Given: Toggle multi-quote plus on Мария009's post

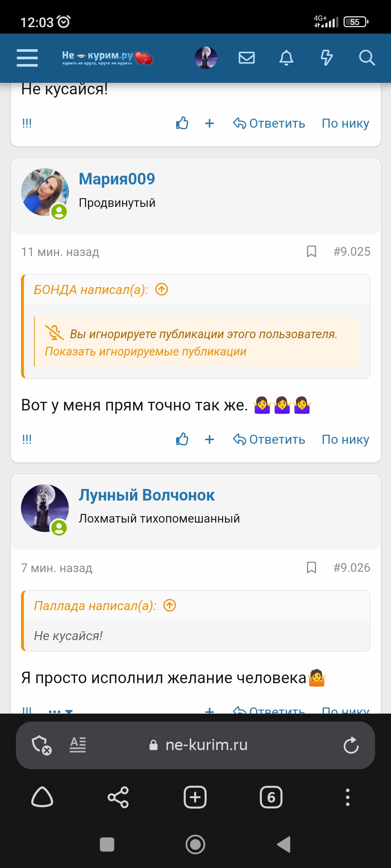Looking at the screenshot, I should coord(210,439).
